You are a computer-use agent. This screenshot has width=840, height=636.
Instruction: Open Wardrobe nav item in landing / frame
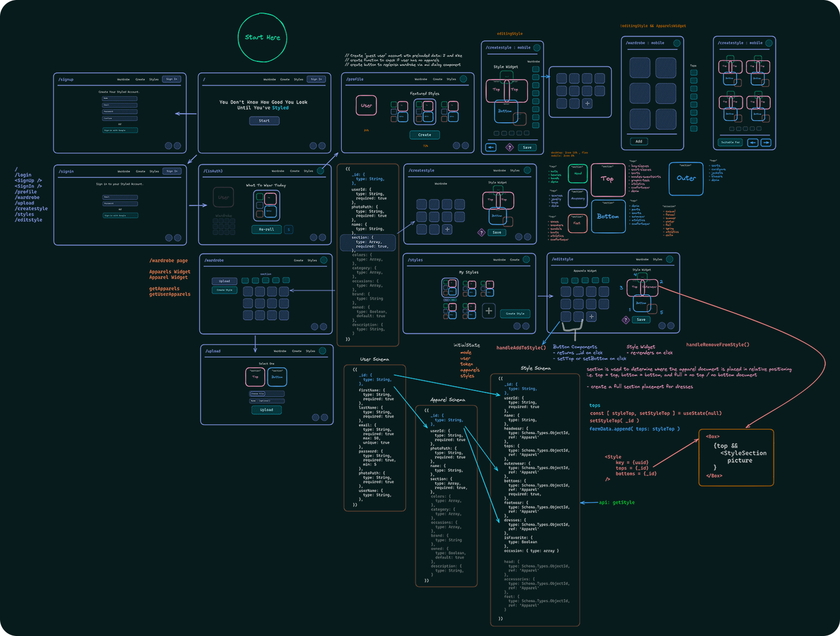coord(269,79)
